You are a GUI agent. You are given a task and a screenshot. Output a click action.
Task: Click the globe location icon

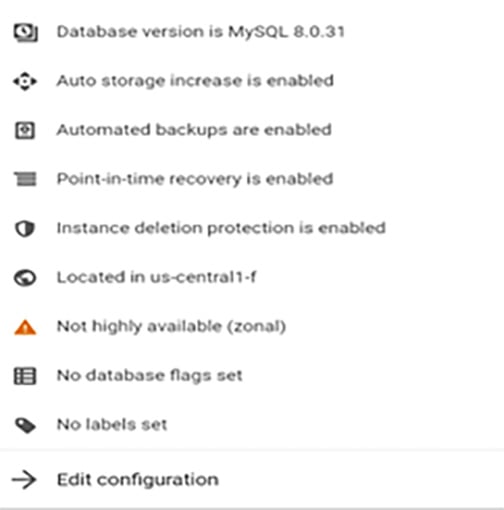click(x=25, y=278)
